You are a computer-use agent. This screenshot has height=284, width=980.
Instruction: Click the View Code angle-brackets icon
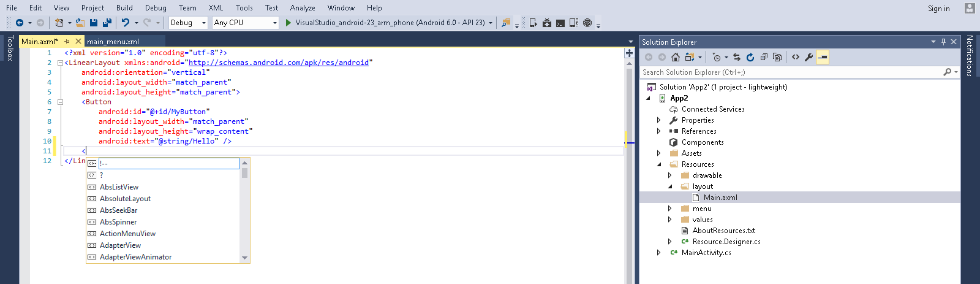tap(796, 57)
